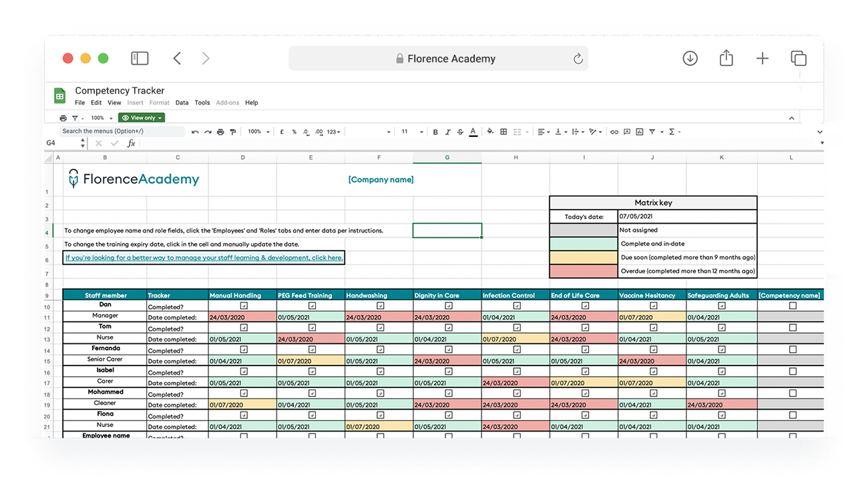
Task: Click the Undo icon in the toolbar
Action: point(196,132)
